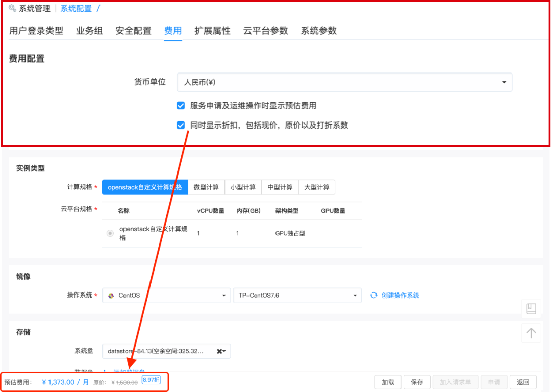Switch to 云平台参数 tab
The image size is (551, 392).
[266, 31]
